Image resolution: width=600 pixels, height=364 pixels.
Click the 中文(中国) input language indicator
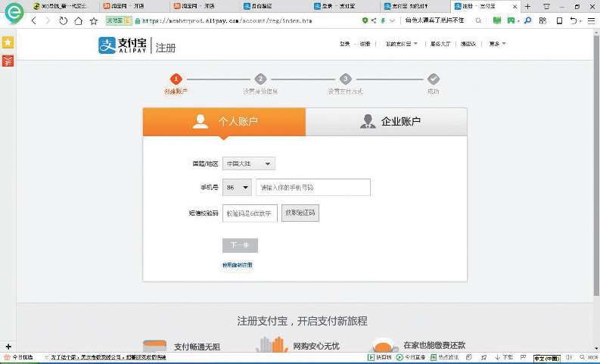pos(547,358)
